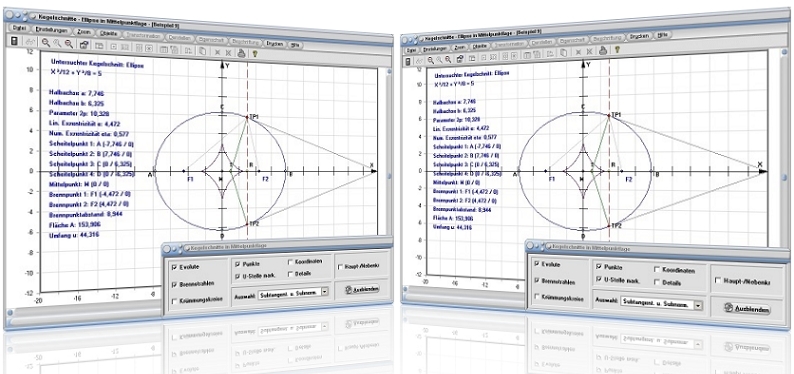Open Hilfe menu in left window
794x374 pixels.
click(295, 45)
